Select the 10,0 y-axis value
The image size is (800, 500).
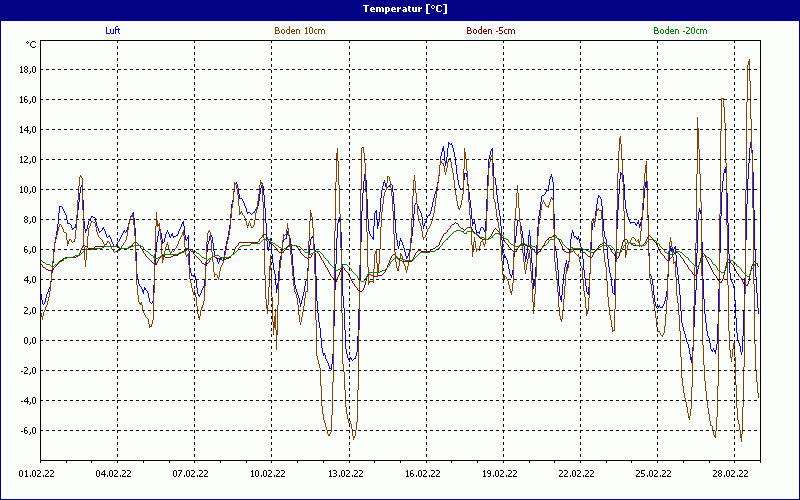tap(28, 190)
